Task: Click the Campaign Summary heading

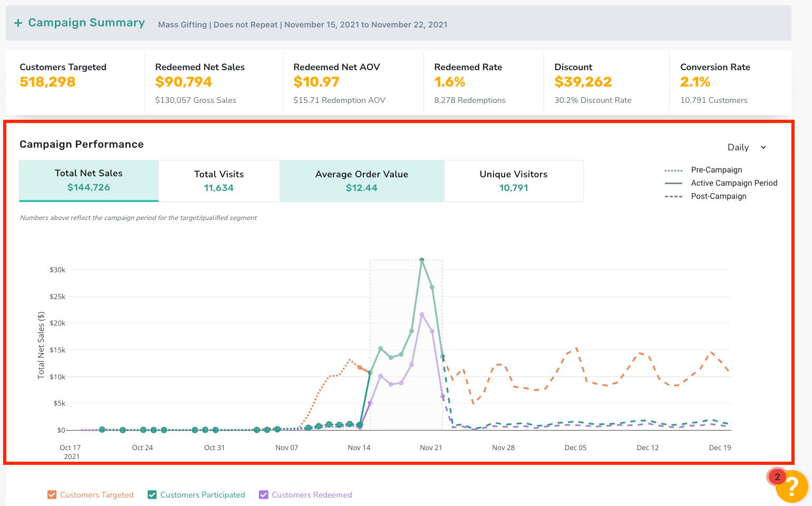Action: coord(86,23)
